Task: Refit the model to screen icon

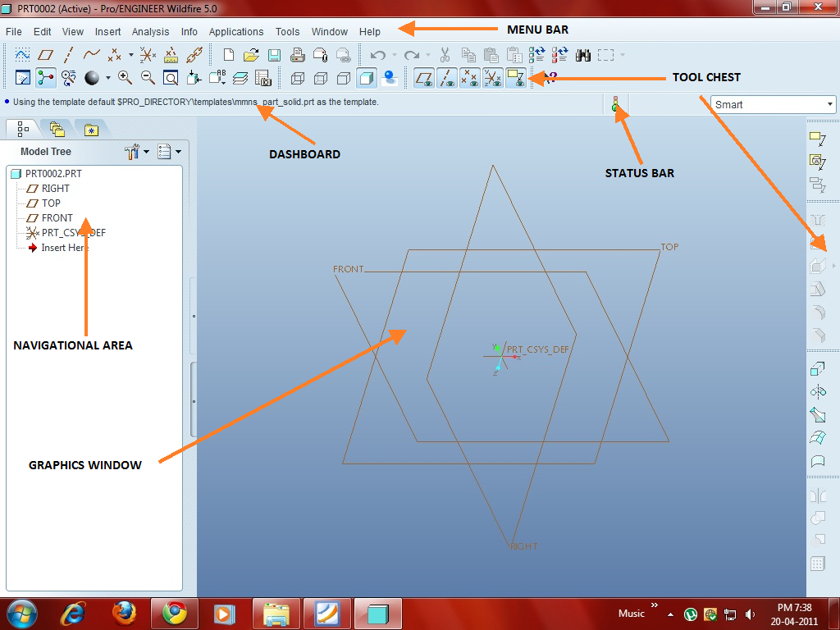Action: pos(171,78)
